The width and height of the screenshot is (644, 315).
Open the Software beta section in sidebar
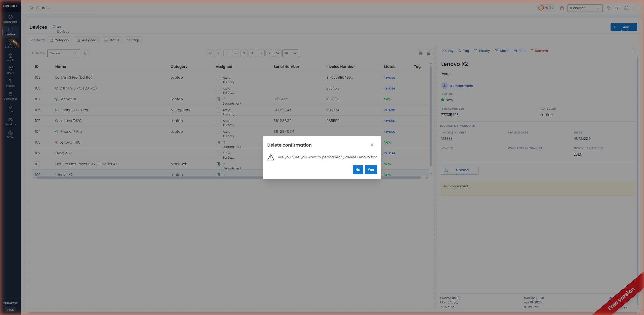pyautogui.click(x=10, y=45)
